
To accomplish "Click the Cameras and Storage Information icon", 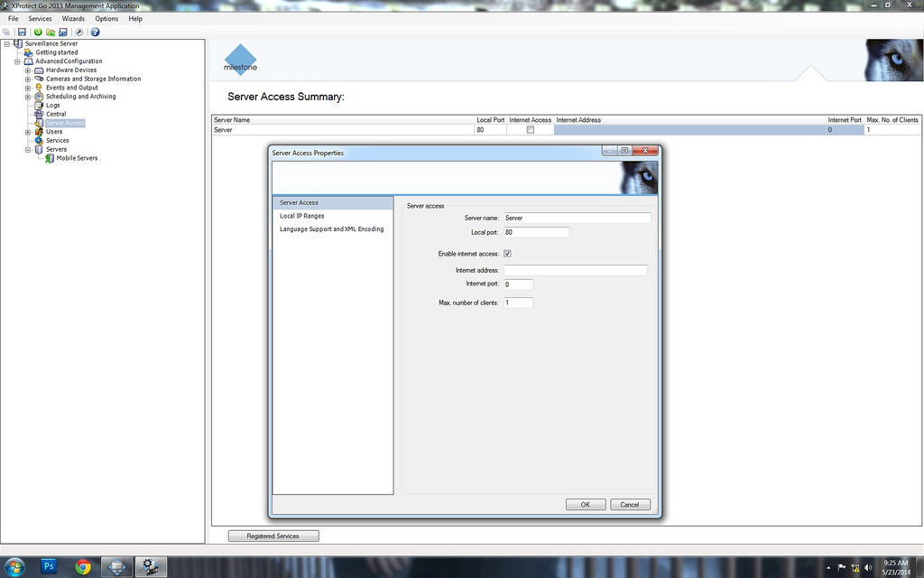I will click(x=39, y=79).
